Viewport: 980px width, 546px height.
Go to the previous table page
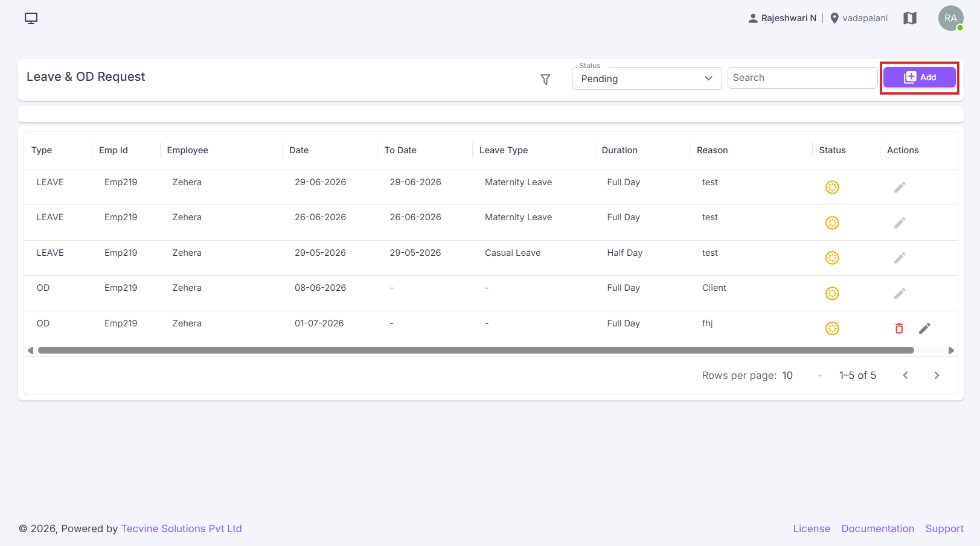[x=905, y=375]
